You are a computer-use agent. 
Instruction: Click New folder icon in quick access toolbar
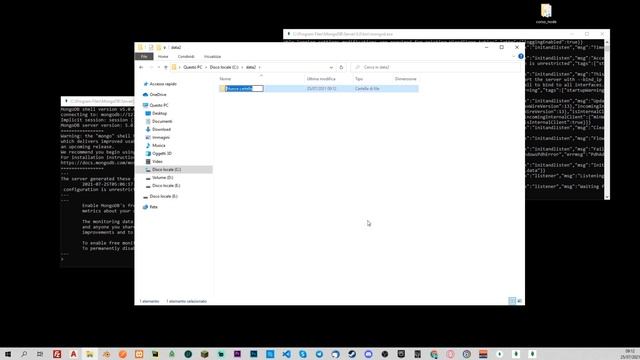(158, 47)
